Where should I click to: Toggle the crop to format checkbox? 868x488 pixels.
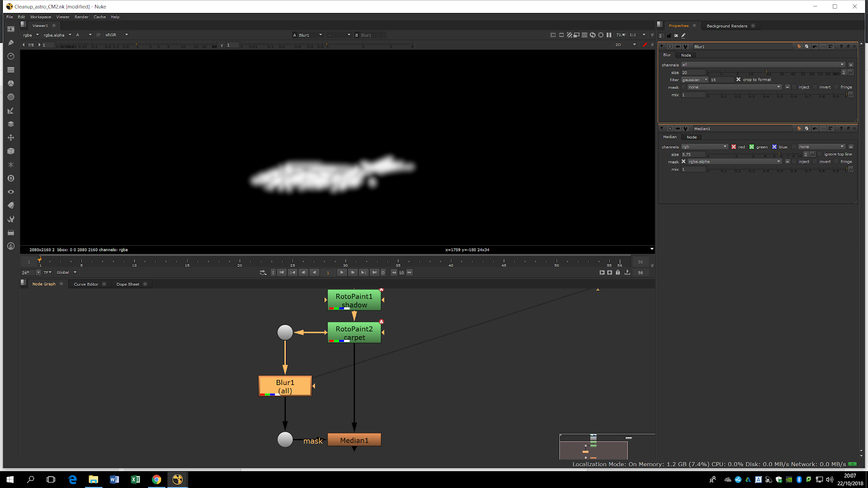pyautogui.click(x=738, y=80)
